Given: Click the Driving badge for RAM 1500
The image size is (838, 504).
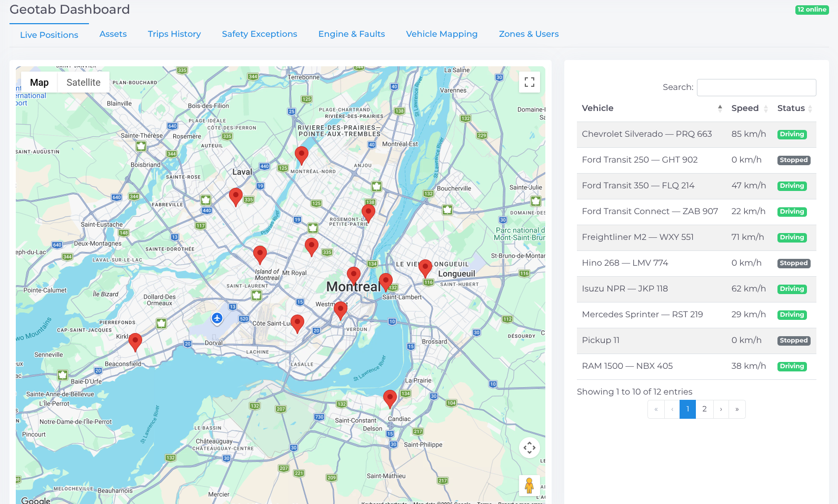Looking at the screenshot, I should pyautogui.click(x=792, y=366).
